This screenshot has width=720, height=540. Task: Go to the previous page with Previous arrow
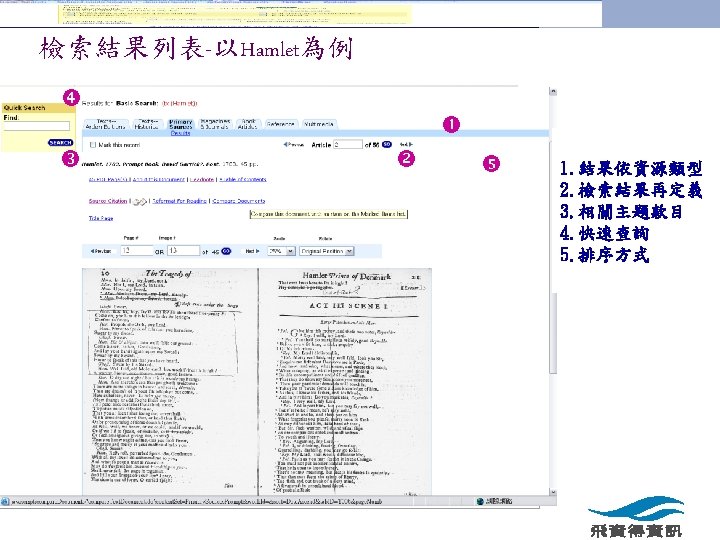point(101,251)
